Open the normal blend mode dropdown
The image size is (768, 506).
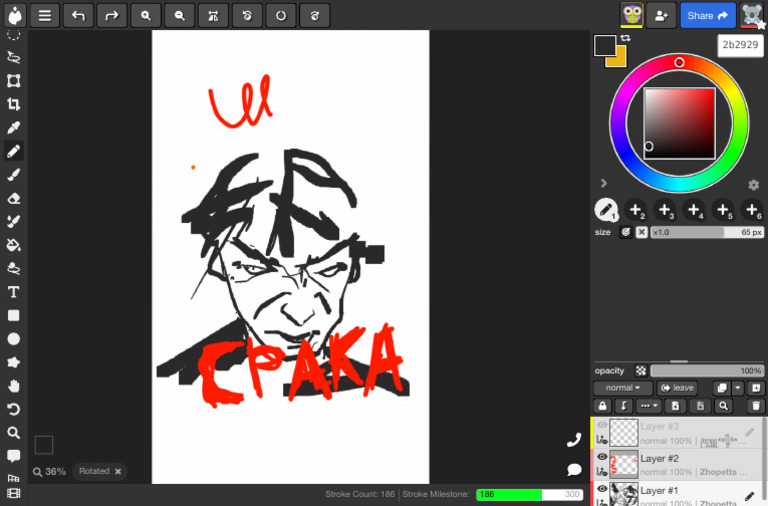[x=623, y=388]
